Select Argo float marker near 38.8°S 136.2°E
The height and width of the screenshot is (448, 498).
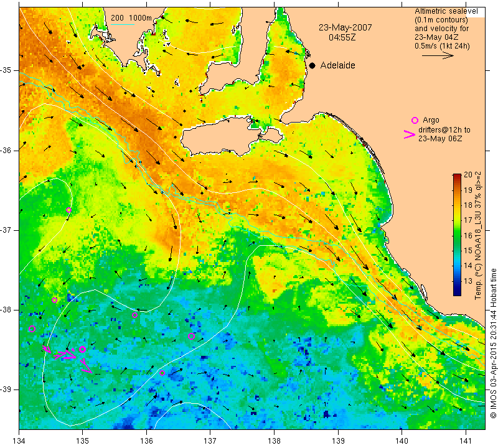162,373
